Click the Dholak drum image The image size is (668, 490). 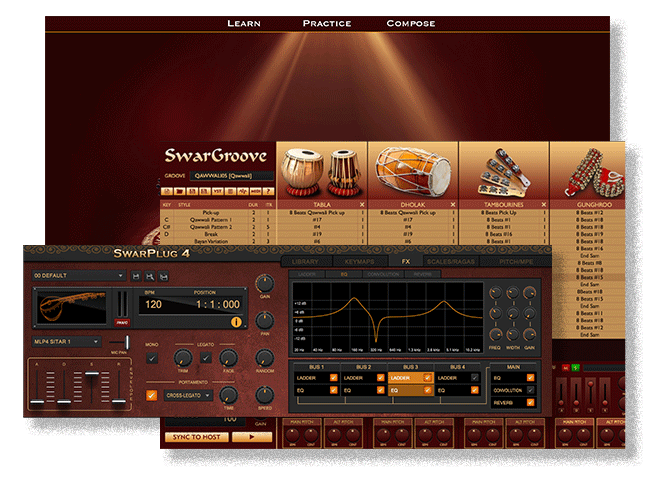tap(413, 170)
